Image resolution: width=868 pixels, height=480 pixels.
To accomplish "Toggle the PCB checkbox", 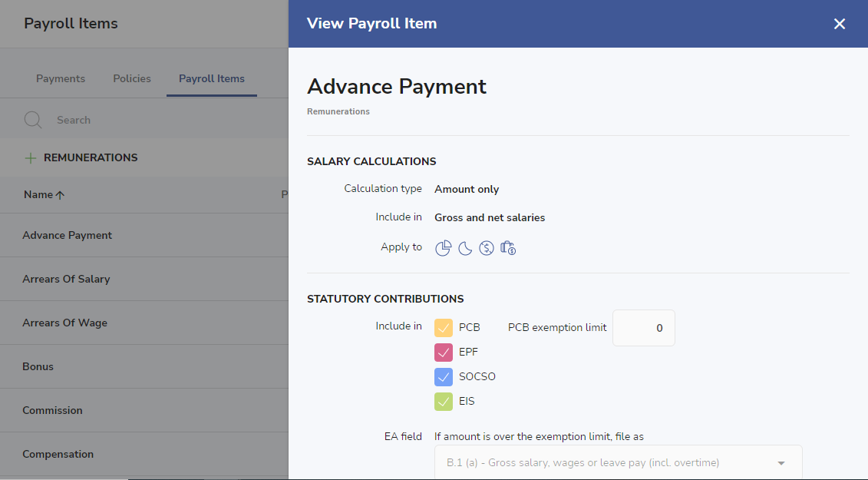I will click(x=444, y=328).
